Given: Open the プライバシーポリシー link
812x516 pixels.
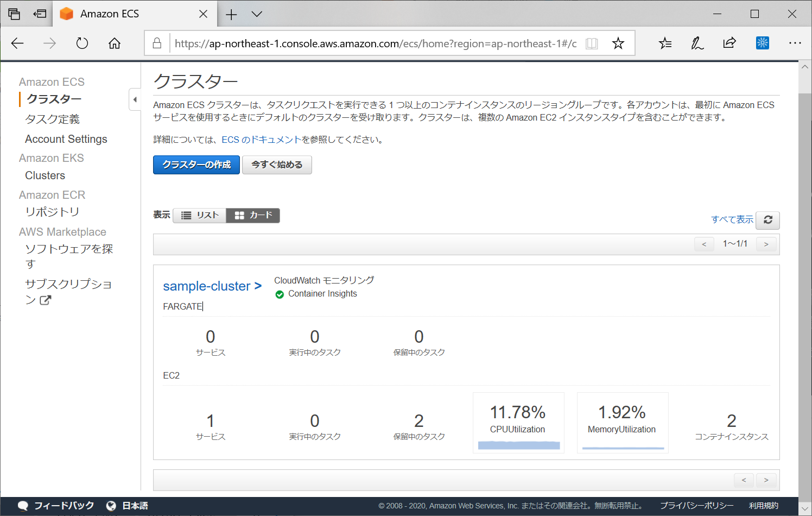Looking at the screenshot, I should pyautogui.click(x=697, y=506).
